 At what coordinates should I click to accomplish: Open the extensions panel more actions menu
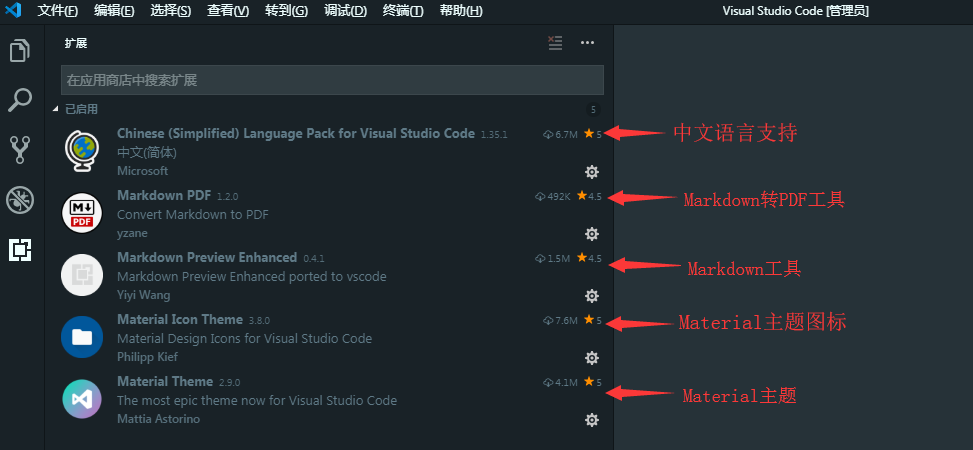point(587,43)
